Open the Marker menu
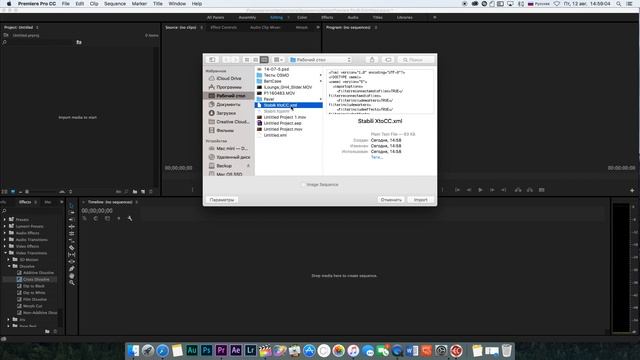This screenshot has height=360, width=640. pos(139,4)
